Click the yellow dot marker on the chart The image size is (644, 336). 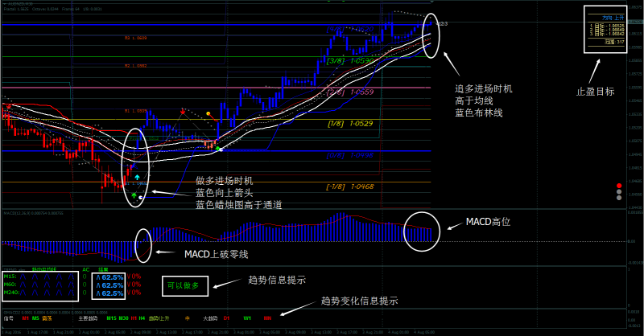(x=209, y=113)
